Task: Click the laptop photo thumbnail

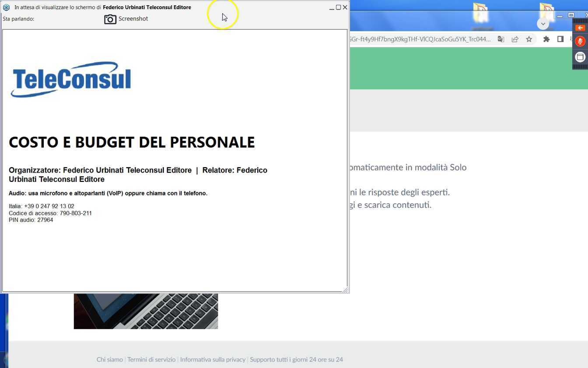Action: [146, 311]
